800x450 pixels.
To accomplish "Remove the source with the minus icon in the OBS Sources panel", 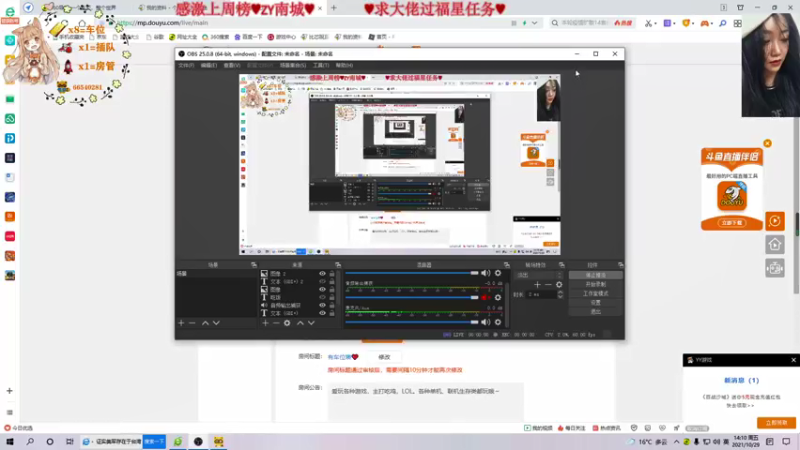I will [276, 323].
